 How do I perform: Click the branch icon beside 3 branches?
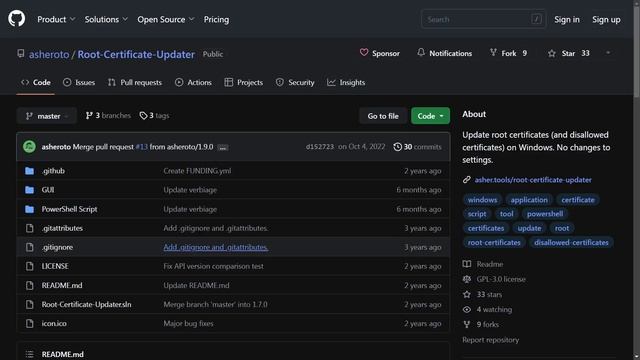(x=89, y=116)
